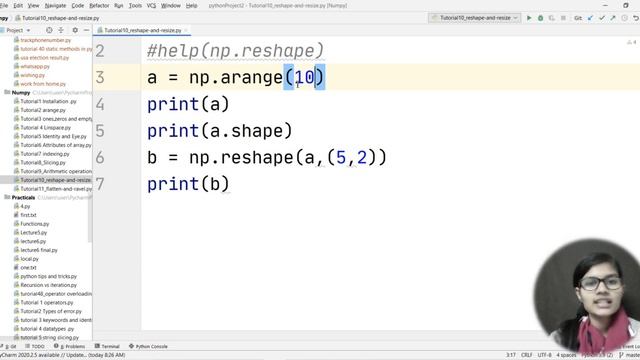
Task: Open the Navigate menu
Action: point(55,6)
